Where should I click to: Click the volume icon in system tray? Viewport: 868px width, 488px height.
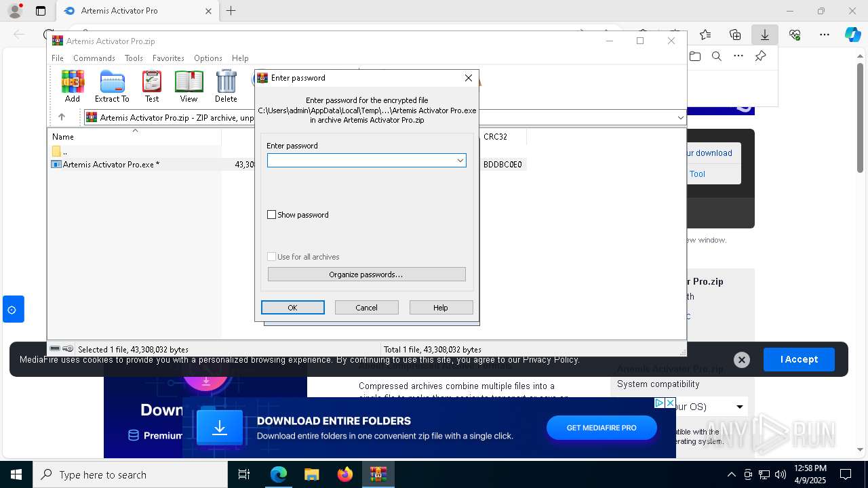[x=781, y=474]
